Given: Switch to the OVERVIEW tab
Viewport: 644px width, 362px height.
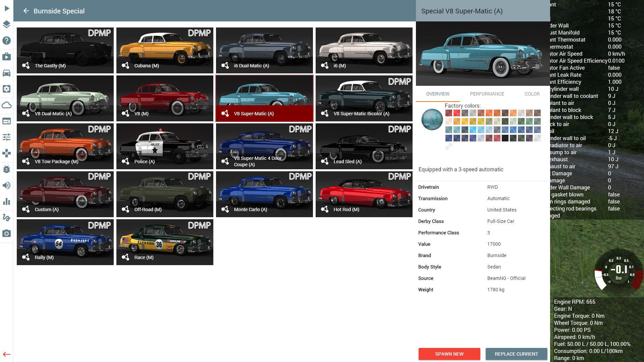Looking at the screenshot, I should click(x=438, y=94).
